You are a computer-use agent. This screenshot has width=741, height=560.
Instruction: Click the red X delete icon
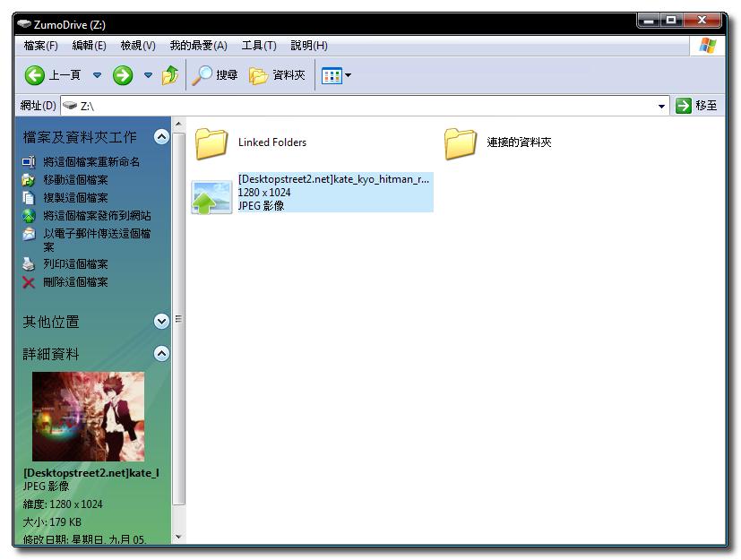(29, 282)
